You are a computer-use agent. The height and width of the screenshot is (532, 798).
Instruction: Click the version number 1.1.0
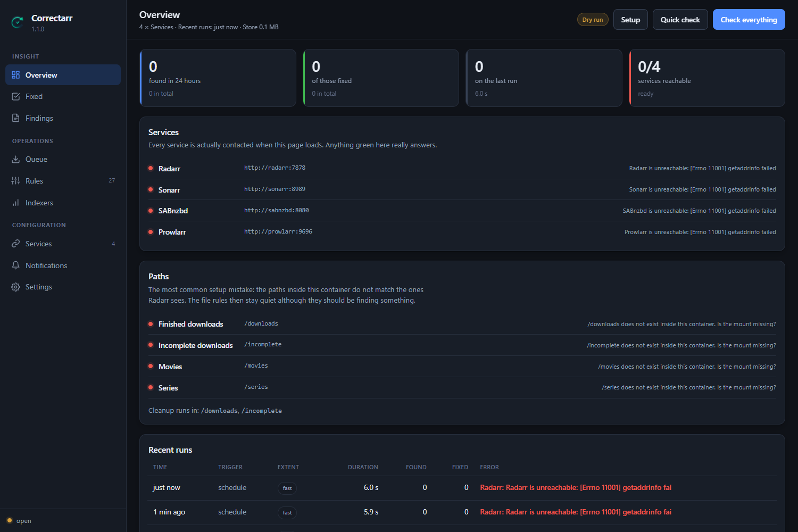[38, 29]
